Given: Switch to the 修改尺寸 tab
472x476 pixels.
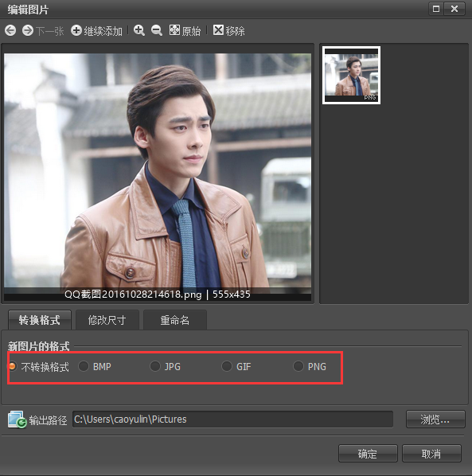Looking at the screenshot, I should coord(107,320).
